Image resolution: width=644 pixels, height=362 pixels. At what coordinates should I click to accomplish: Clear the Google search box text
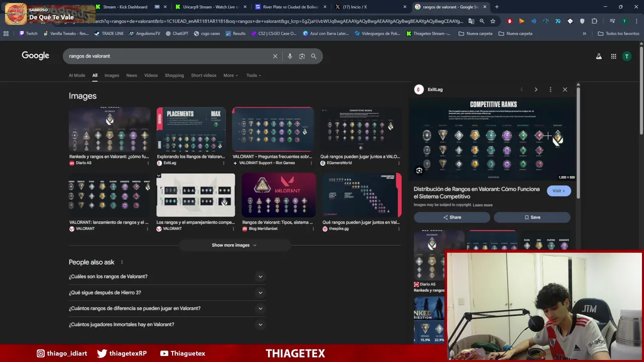275,56
